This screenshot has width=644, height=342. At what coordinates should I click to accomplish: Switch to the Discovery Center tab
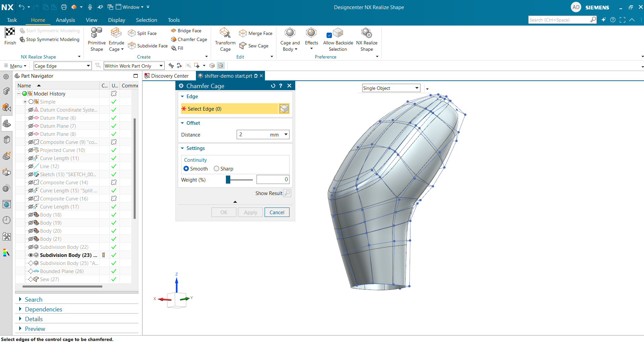pyautogui.click(x=169, y=76)
